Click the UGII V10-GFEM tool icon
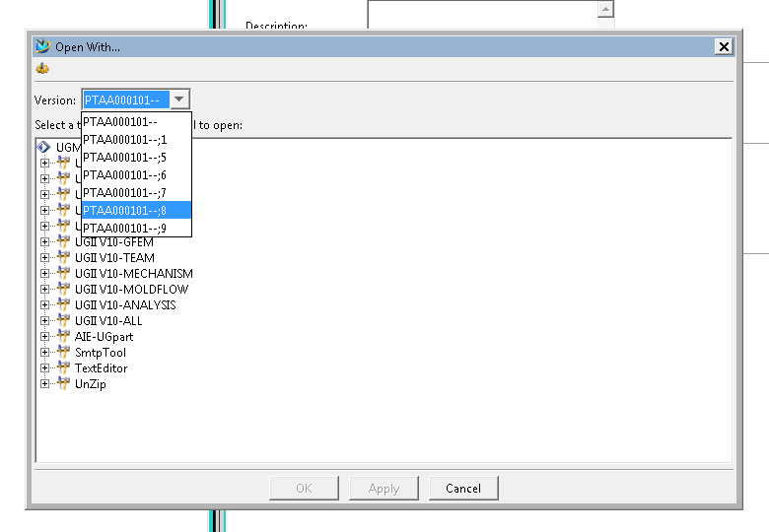 (x=63, y=241)
